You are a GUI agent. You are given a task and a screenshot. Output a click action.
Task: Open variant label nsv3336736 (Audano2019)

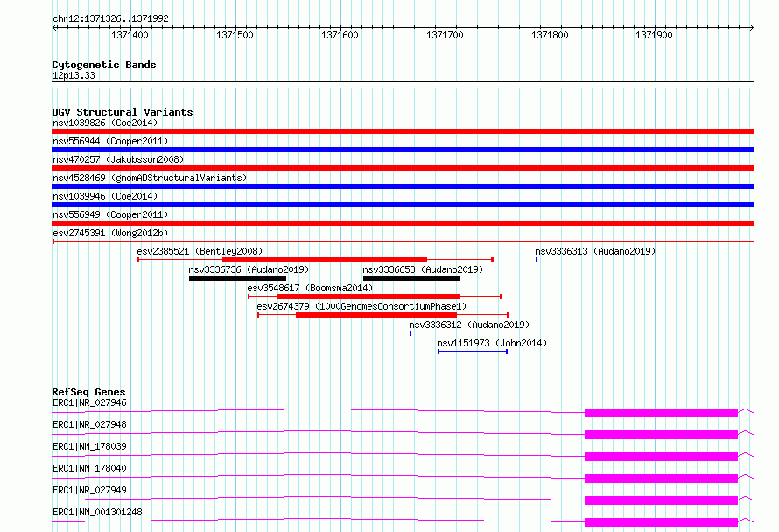click(249, 269)
